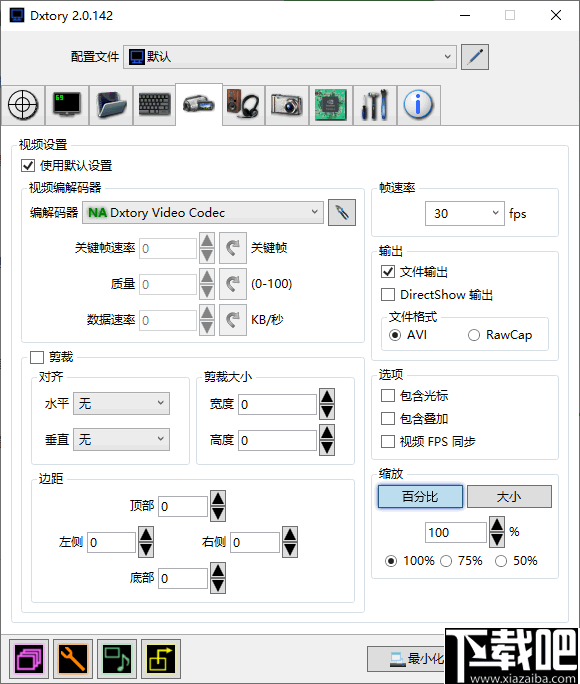Adjust the 数据速率 spinner arrows
The image size is (580, 684).
pyautogui.click(x=207, y=320)
